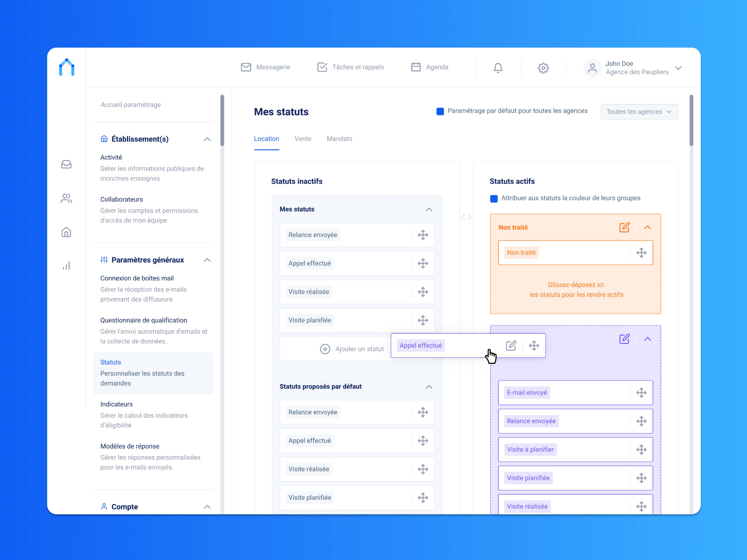747x560 pixels.
Task: Collapse the Compte section
Action: click(207, 507)
